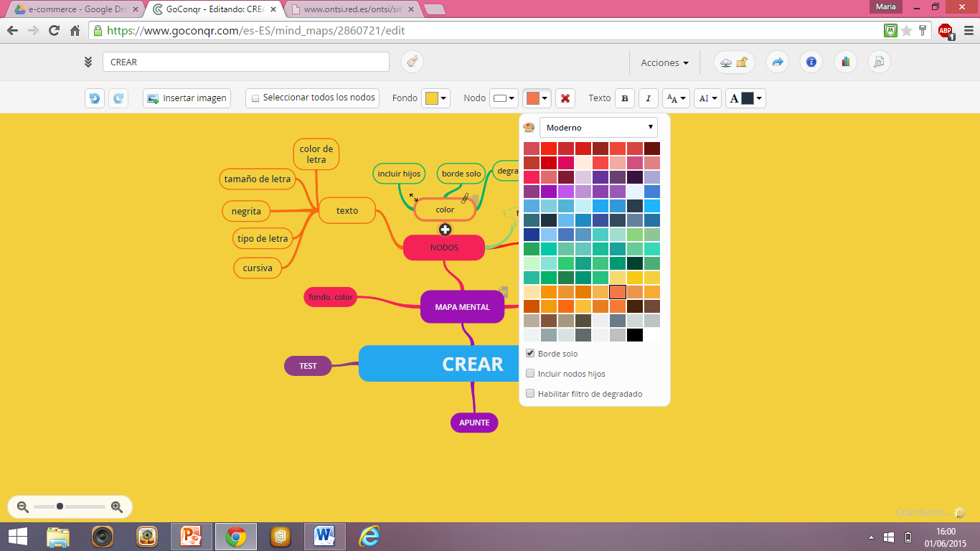Enable Habilitar filtro de degradado

pos(531,394)
